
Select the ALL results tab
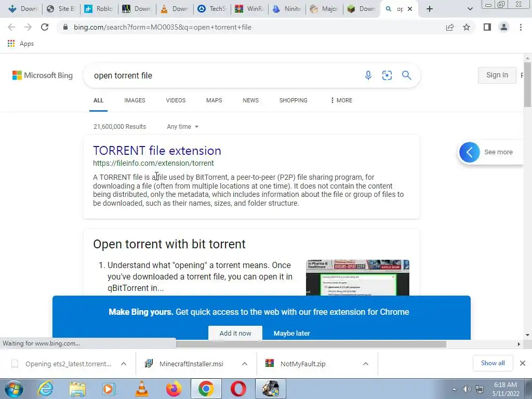point(98,100)
